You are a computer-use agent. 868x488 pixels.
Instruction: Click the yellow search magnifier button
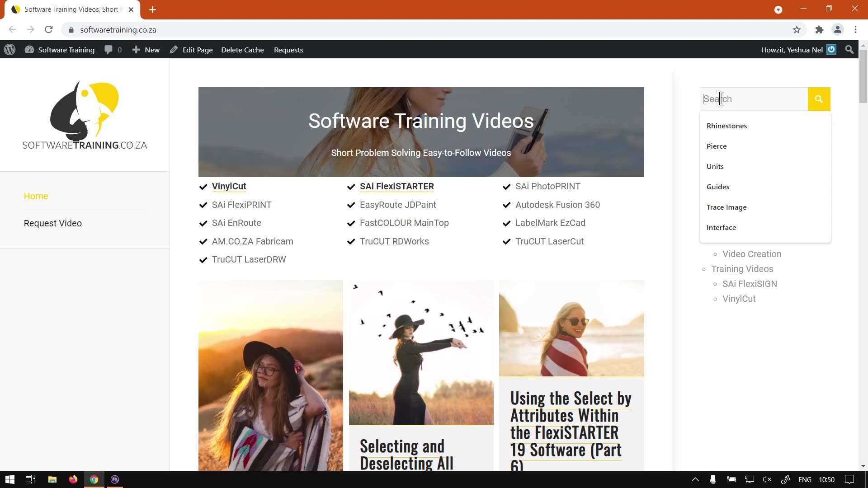click(818, 99)
